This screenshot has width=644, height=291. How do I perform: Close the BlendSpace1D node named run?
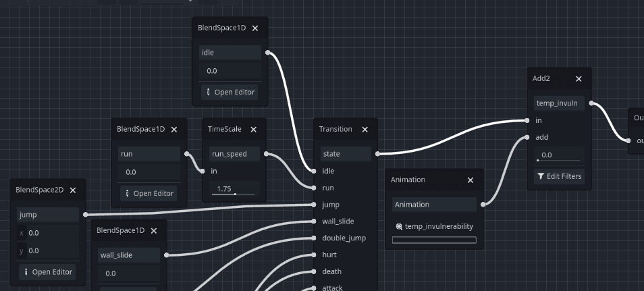click(x=174, y=129)
